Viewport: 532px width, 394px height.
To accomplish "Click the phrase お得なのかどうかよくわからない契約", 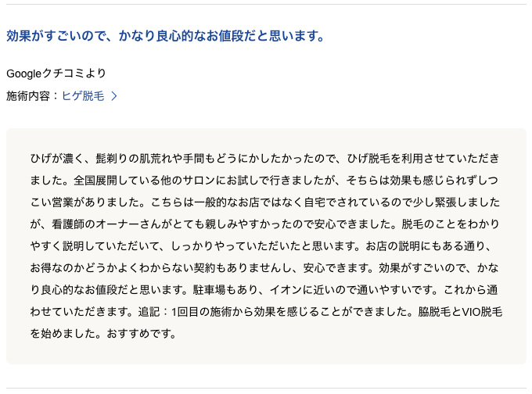I will [x=123, y=268].
